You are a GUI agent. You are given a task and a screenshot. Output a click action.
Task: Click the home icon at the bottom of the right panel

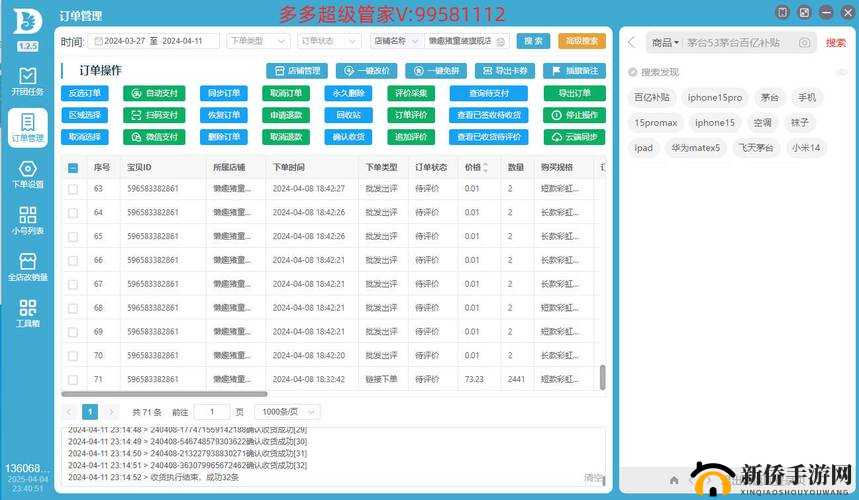(x=674, y=480)
